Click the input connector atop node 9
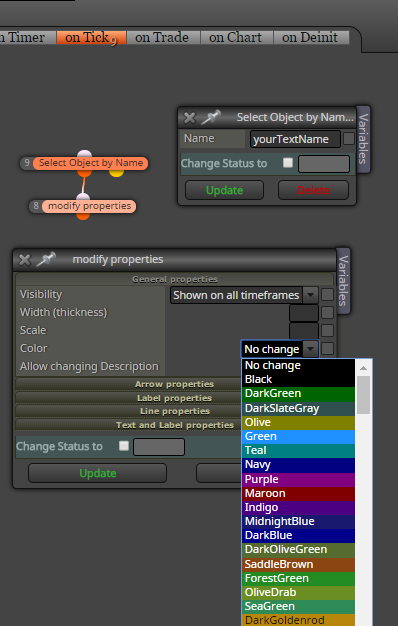Viewport: 398px width, 626px height. [84, 154]
